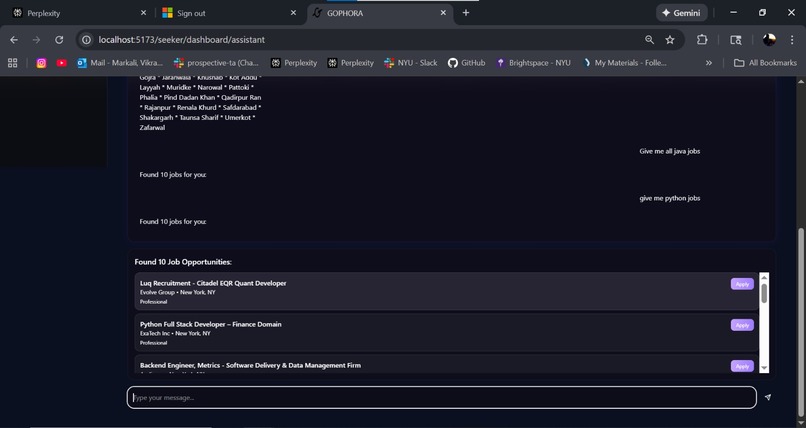Open the second Perplexity bookmark
The height and width of the screenshot is (428, 806).
coord(351,63)
